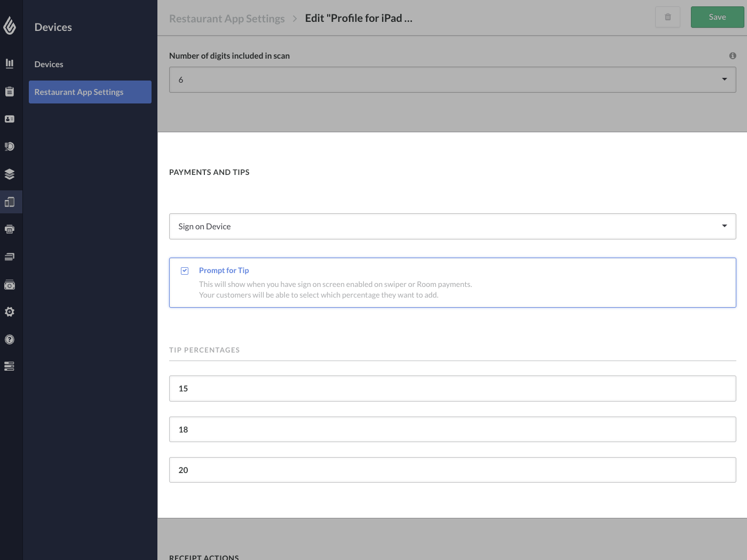
Task: Expand the Sign on Device dropdown
Action: (452, 226)
